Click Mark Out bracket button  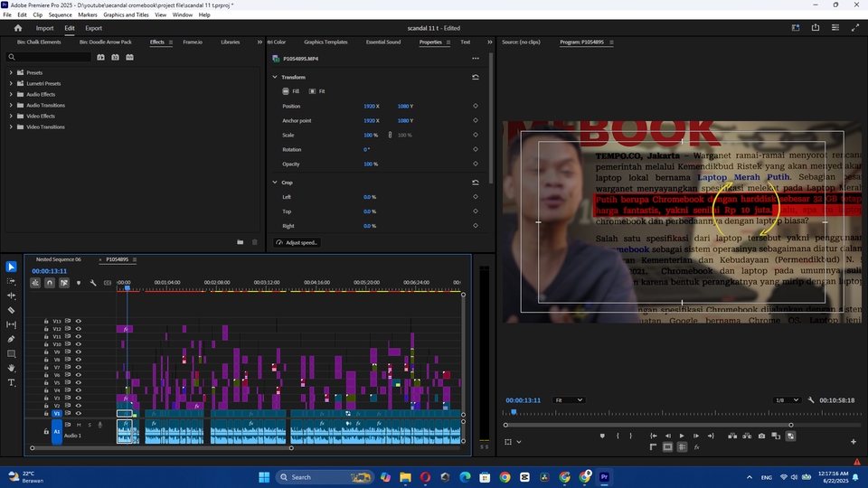[x=630, y=436]
